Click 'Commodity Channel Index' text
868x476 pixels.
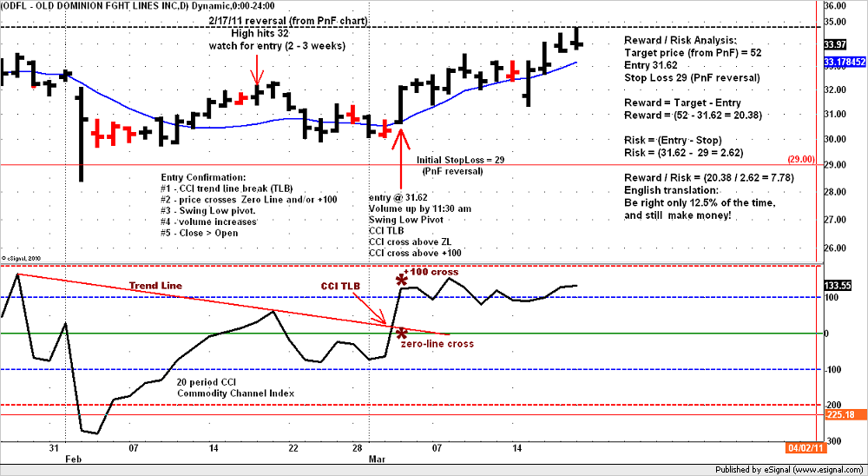pyautogui.click(x=236, y=393)
